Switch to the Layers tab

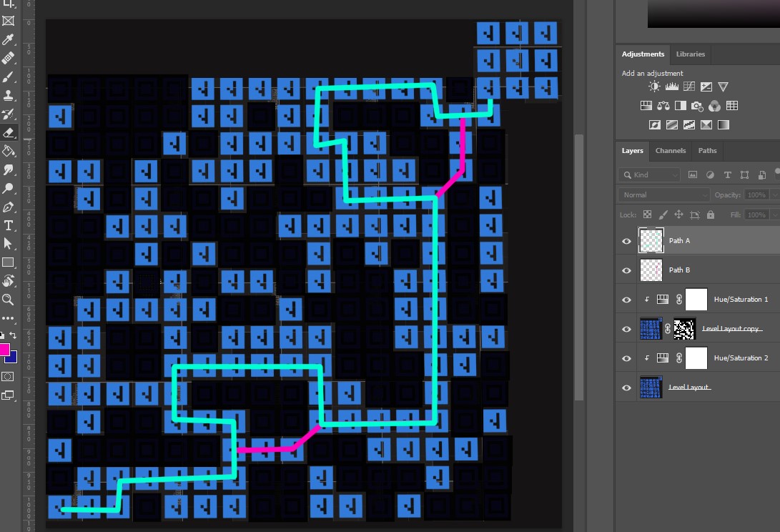pos(632,151)
